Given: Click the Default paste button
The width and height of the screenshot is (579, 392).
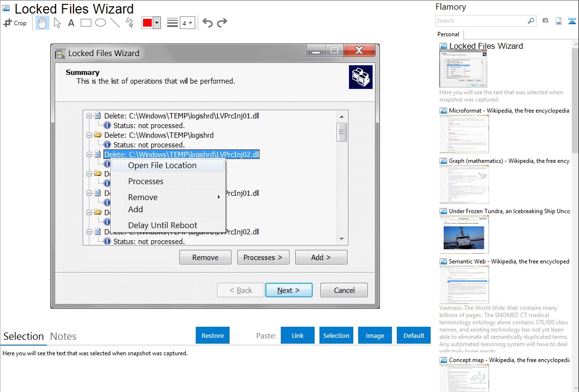Looking at the screenshot, I should tap(414, 335).
